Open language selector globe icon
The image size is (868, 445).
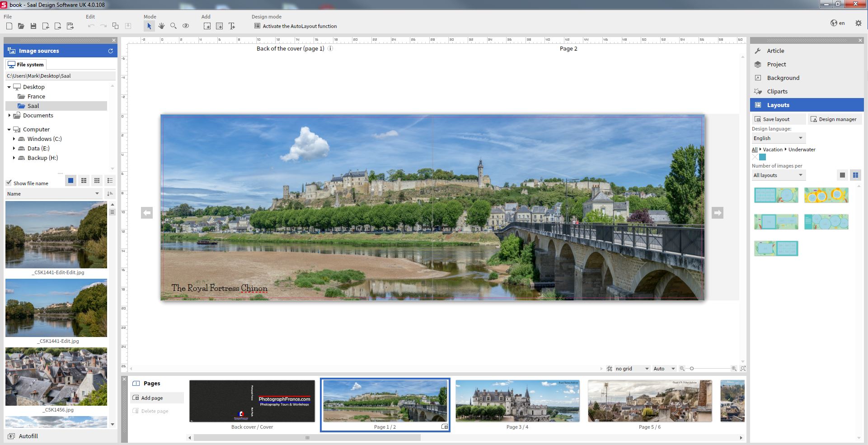[x=837, y=23]
